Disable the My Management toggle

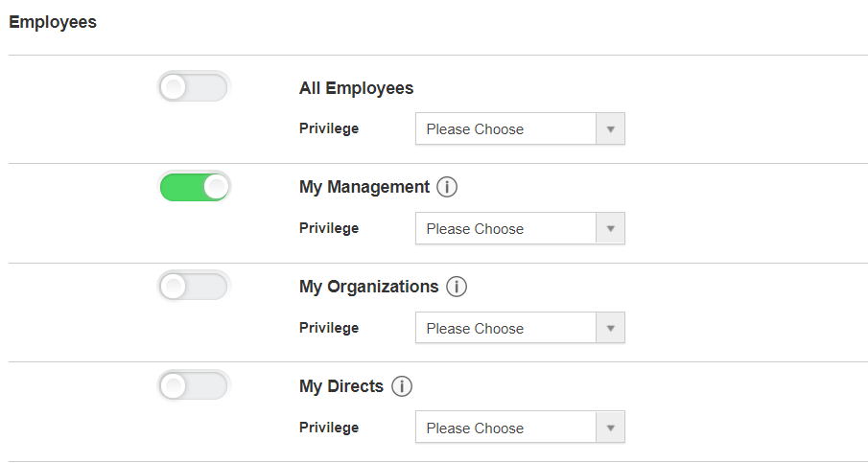[195, 187]
